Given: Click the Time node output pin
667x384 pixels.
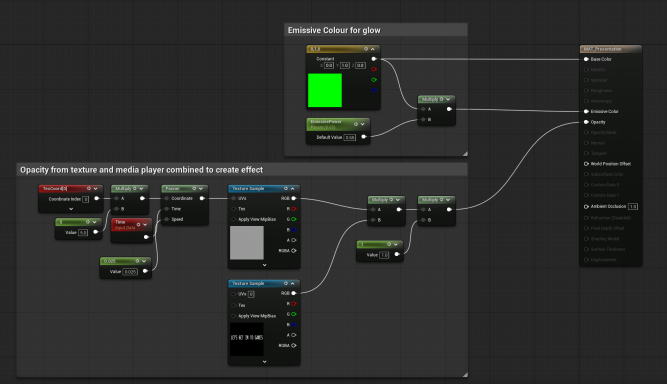Looking at the screenshot, I should pyautogui.click(x=146, y=237).
